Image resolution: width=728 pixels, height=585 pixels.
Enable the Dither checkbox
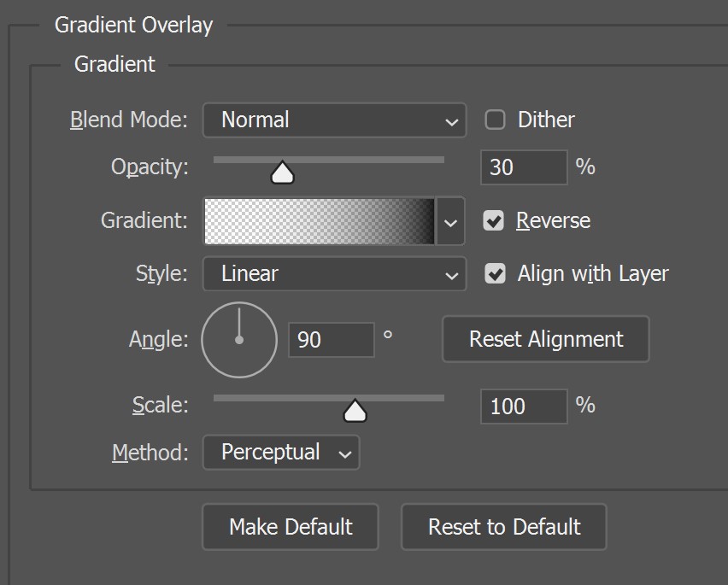495,120
